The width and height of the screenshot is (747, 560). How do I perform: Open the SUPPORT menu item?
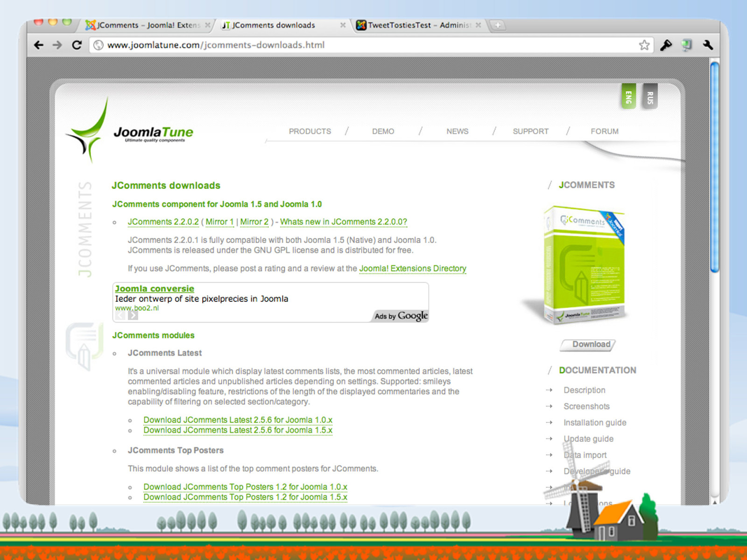tap(530, 132)
